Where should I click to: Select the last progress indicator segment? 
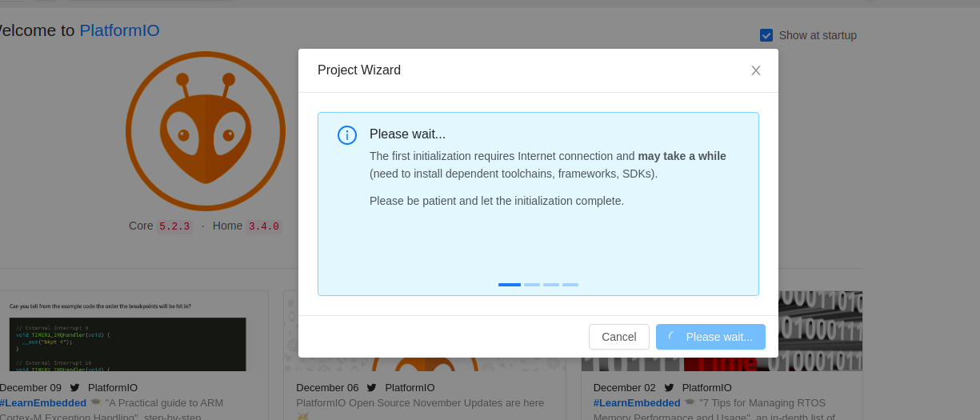click(x=570, y=285)
